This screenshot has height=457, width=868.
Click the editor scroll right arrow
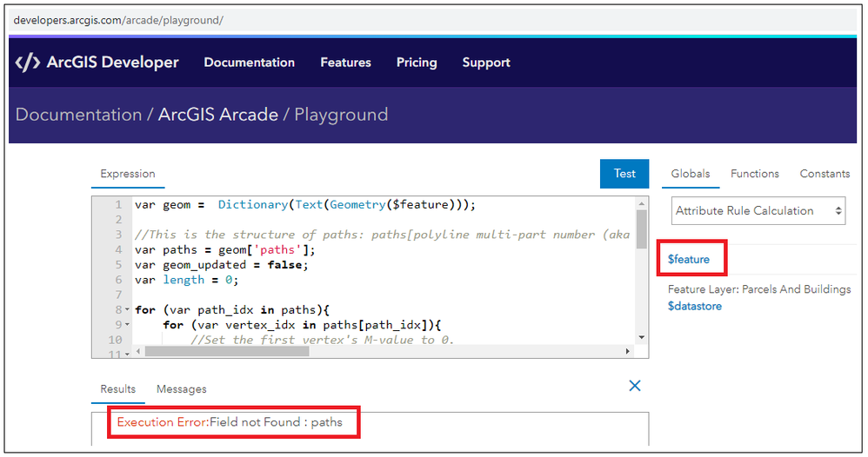click(x=627, y=351)
